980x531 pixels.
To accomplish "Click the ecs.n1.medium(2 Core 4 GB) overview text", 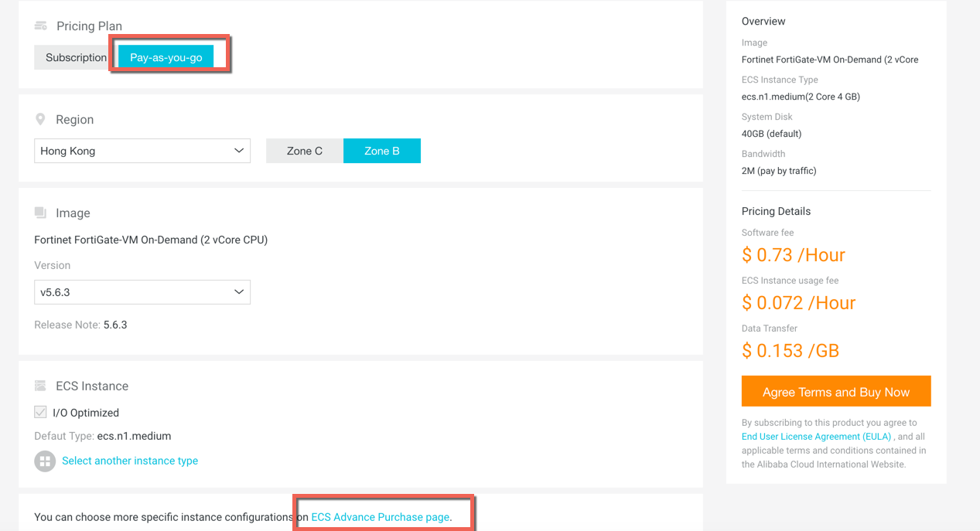I will 801,97.
